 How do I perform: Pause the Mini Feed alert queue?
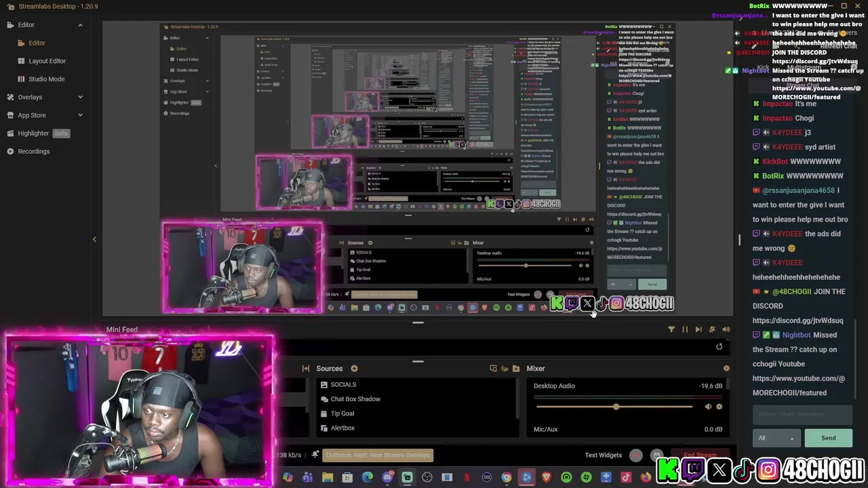tap(684, 329)
